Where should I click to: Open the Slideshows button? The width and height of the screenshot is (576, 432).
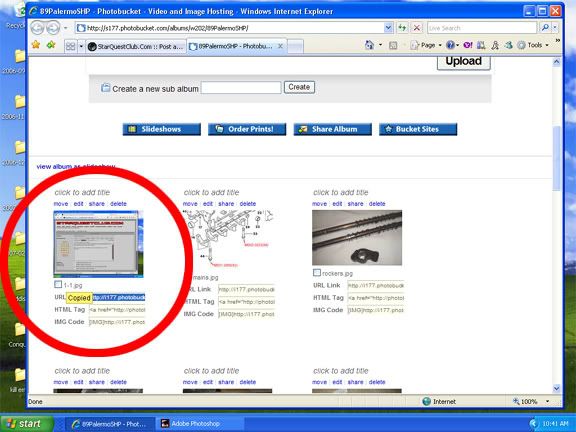(x=162, y=129)
